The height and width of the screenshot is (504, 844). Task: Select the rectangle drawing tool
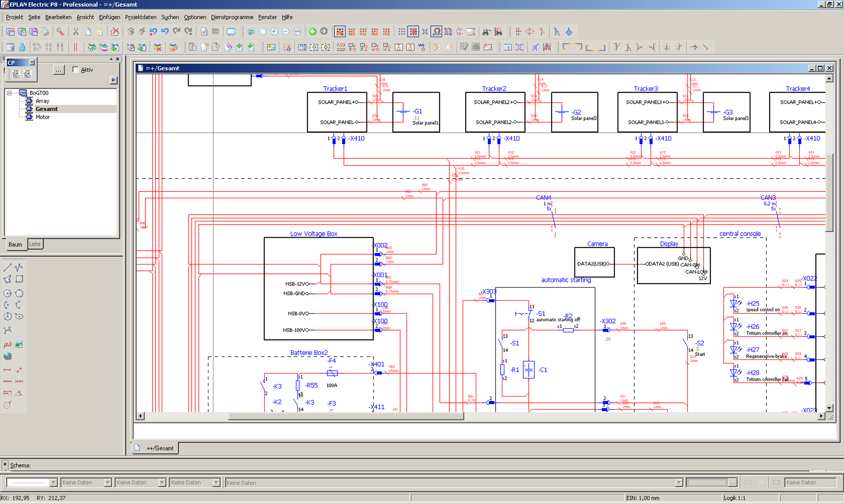click(19, 279)
